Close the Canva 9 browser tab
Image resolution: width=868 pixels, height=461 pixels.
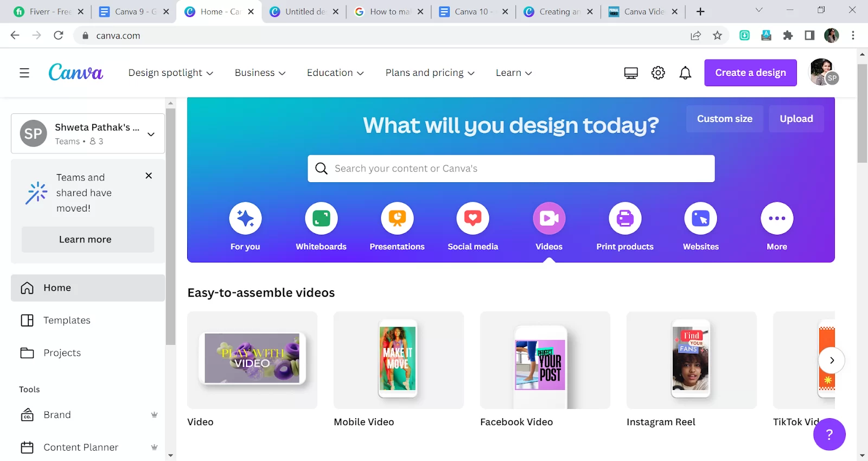[166, 11]
